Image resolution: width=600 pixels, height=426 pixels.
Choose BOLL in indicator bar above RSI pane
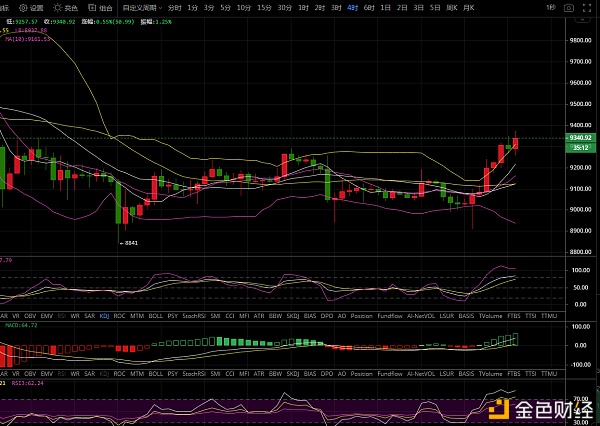(156, 374)
